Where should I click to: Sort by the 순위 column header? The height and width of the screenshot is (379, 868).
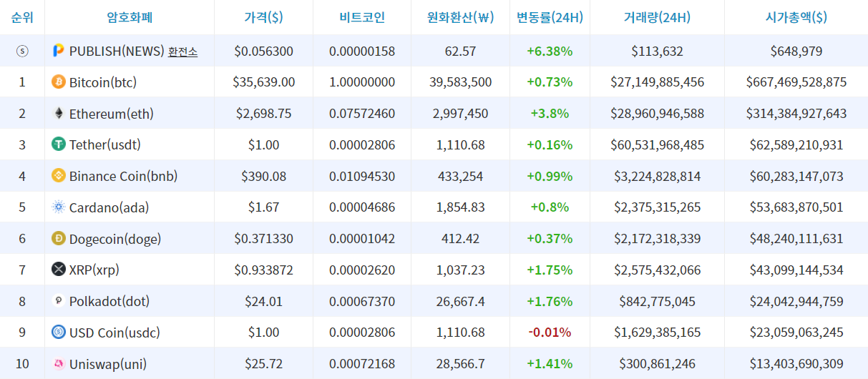22,17
